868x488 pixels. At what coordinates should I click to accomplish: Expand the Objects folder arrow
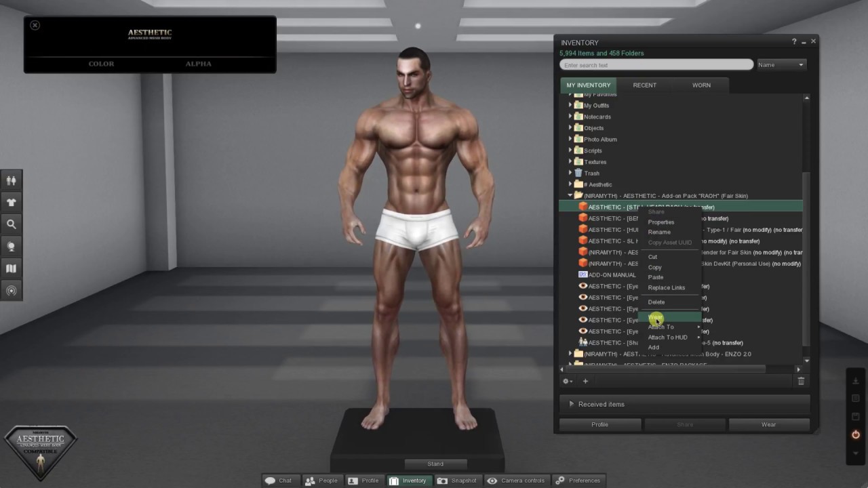[x=570, y=127]
